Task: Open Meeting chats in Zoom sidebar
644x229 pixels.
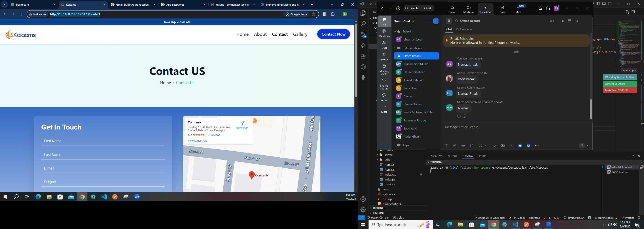Action: [x=384, y=70]
